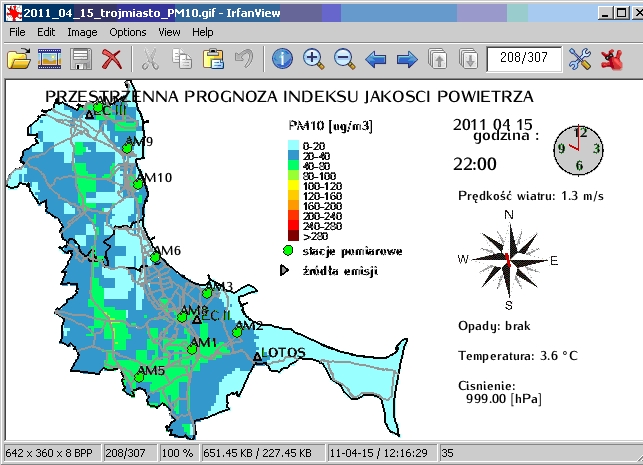Start slideshow using filmstrip icon

pos(50,59)
